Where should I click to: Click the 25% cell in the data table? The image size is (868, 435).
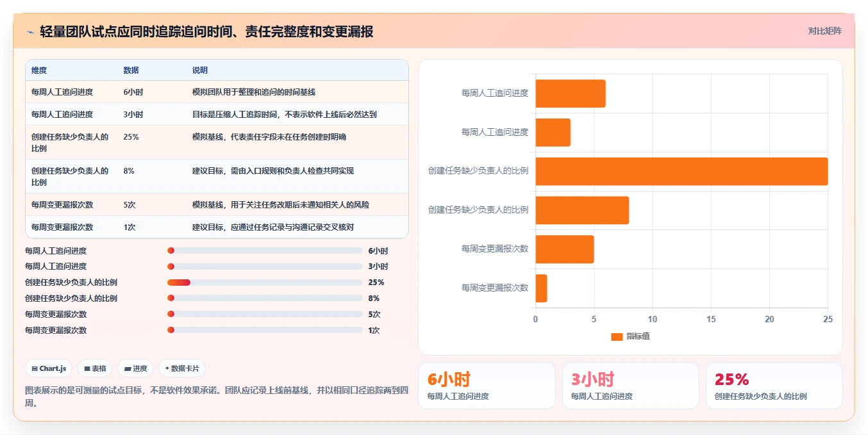click(131, 137)
